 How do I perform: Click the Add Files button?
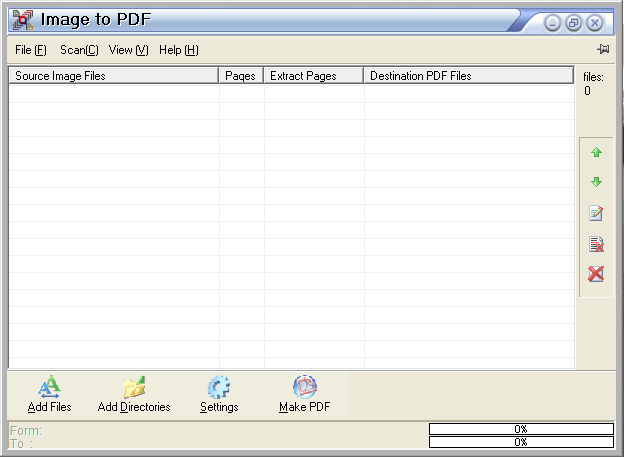click(x=49, y=394)
